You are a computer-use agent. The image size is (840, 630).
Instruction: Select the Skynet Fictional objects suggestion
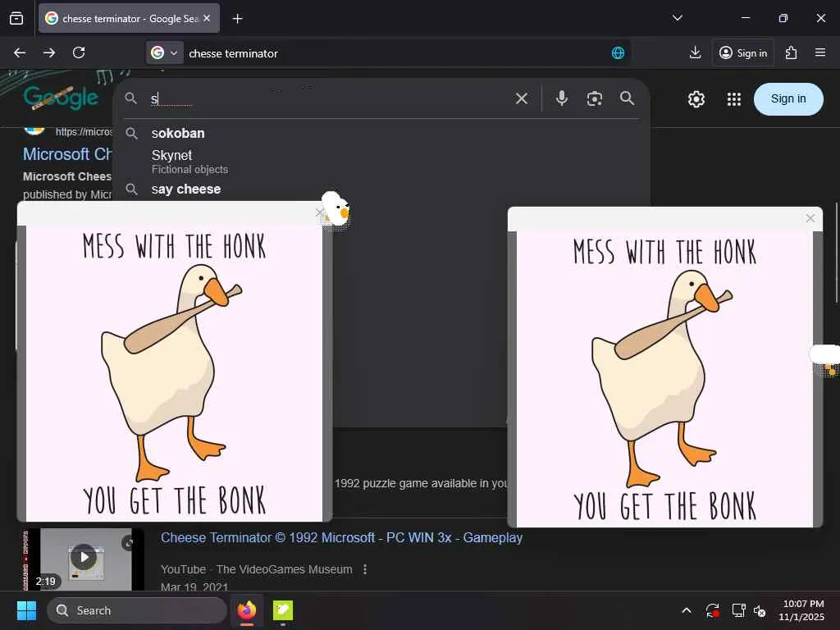(381, 162)
